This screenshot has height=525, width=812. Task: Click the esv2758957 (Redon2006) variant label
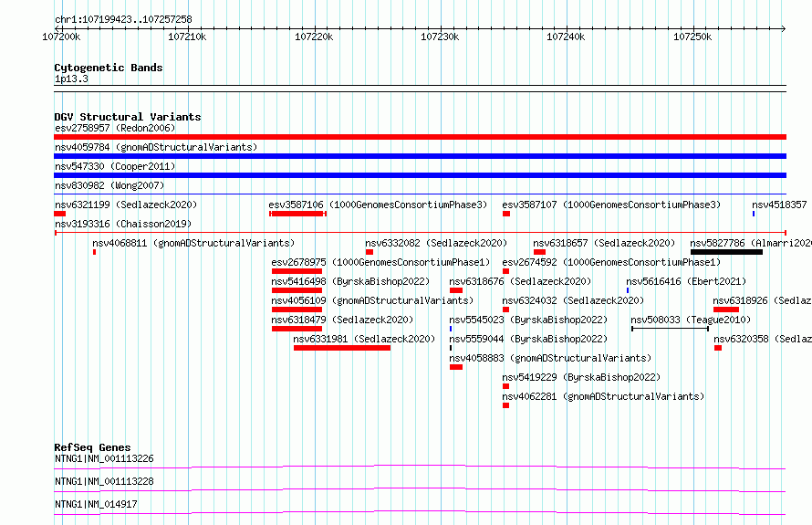coord(115,128)
